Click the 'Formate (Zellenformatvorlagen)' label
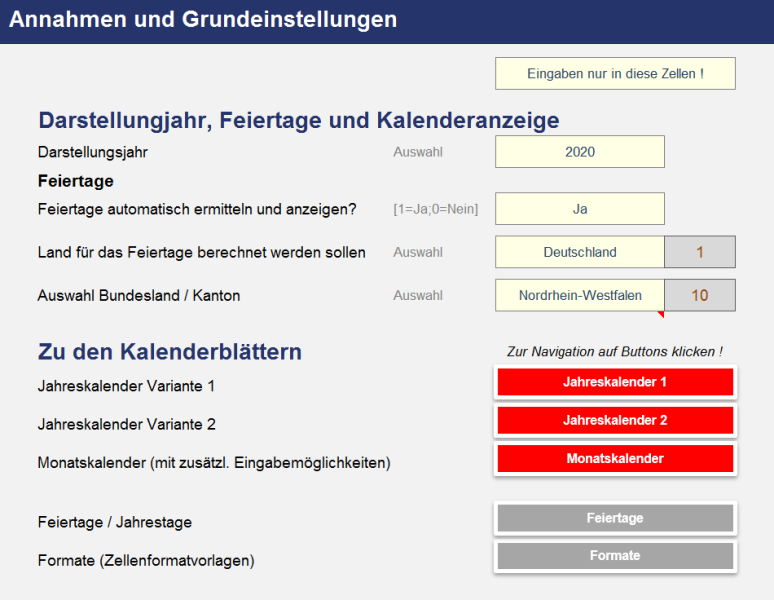This screenshot has width=774, height=600. click(146, 561)
